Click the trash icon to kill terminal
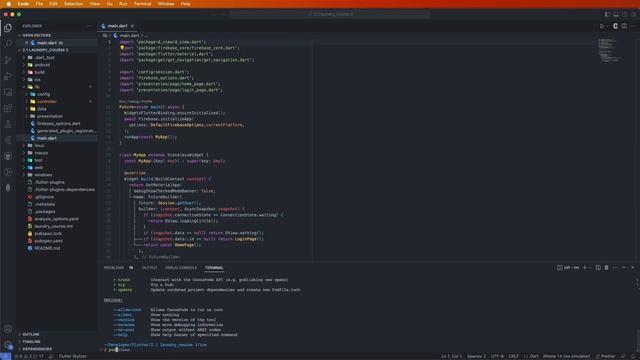 tap(607, 268)
